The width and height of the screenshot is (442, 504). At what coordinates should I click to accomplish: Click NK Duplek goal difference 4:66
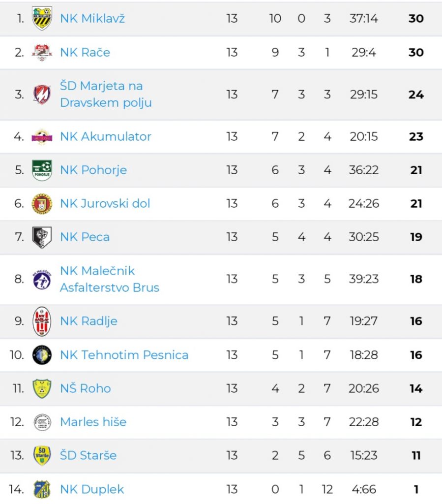click(364, 489)
